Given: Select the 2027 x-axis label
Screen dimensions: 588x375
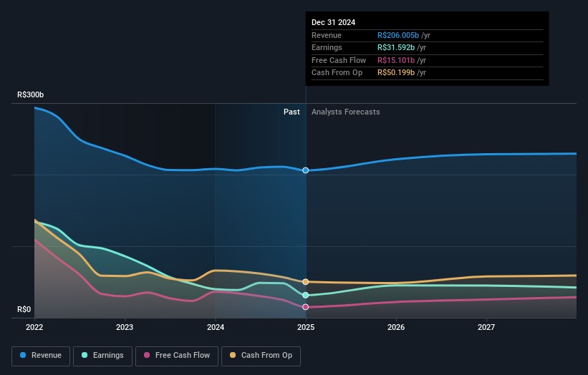Looking at the screenshot, I should [x=486, y=327].
